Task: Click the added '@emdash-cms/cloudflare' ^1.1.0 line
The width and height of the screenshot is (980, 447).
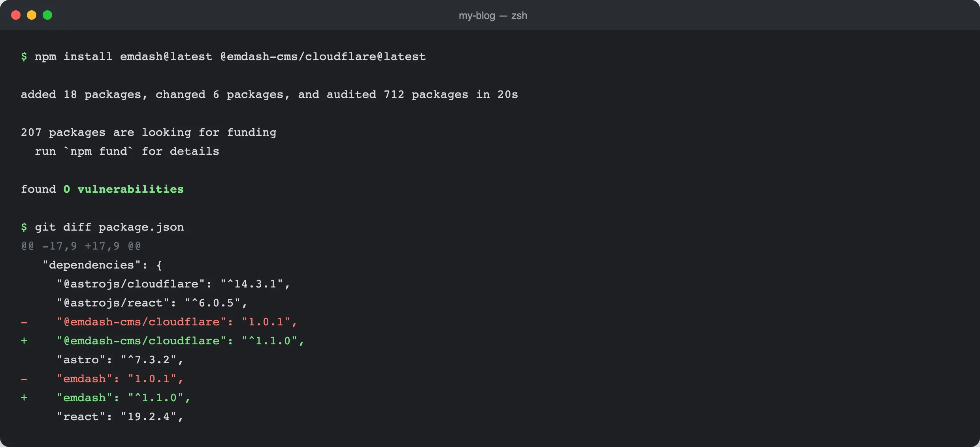Action: pyautogui.click(x=162, y=341)
